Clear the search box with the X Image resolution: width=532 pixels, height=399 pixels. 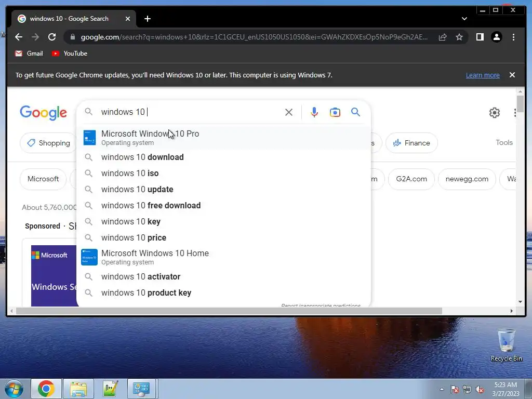click(289, 112)
